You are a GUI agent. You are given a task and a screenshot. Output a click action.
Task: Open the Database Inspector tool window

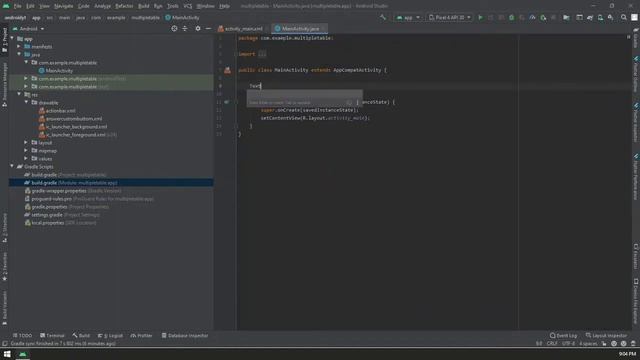185,336
